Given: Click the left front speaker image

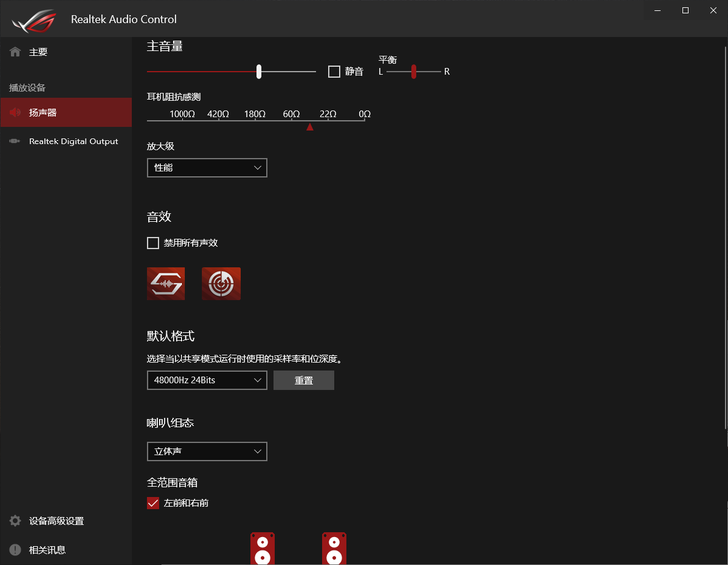Looking at the screenshot, I should click(263, 548).
